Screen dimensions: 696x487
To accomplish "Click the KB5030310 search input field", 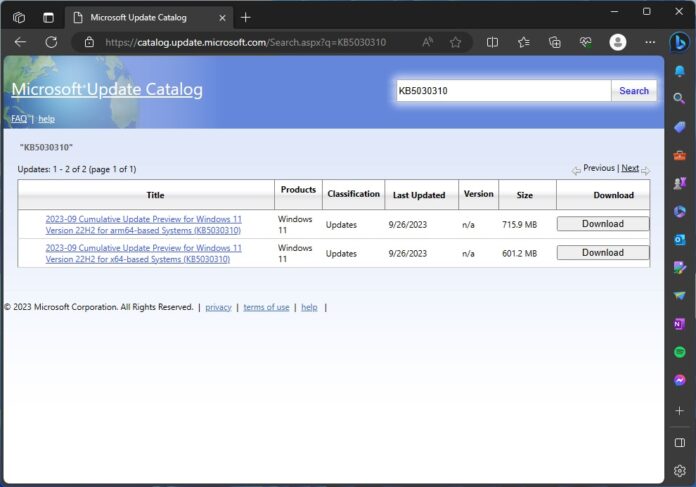I will (503, 91).
